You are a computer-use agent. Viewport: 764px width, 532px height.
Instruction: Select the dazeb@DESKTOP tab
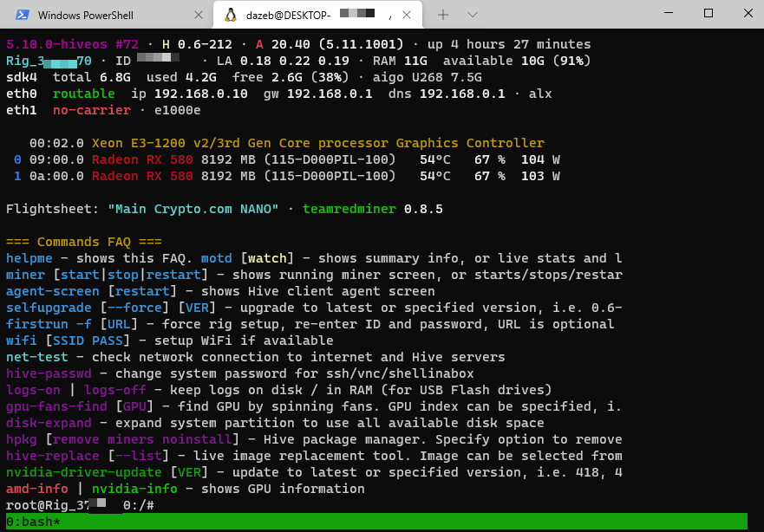(317, 15)
